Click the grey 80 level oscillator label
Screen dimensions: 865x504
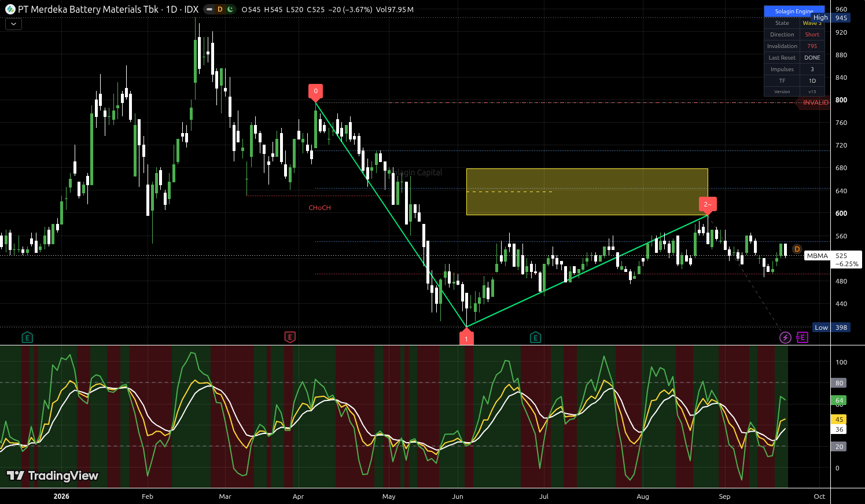point(839,383)
